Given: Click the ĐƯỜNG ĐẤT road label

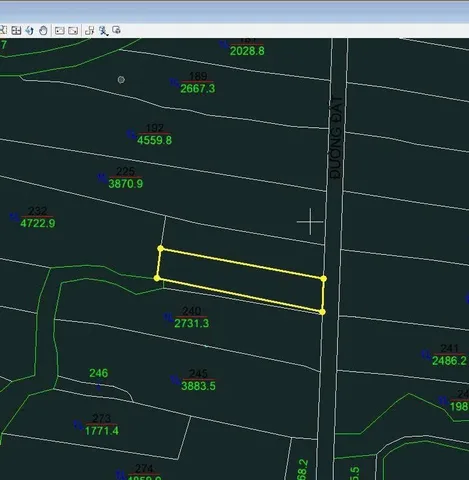Looking at the screenshot, I should tap(336, 138).
